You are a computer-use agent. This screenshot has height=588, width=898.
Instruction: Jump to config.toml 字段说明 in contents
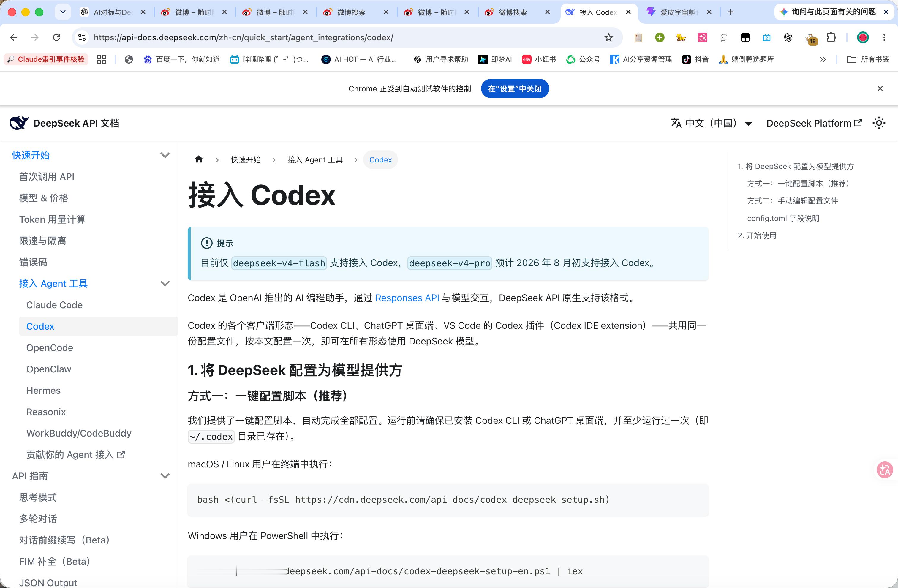(x=783, y=218)
